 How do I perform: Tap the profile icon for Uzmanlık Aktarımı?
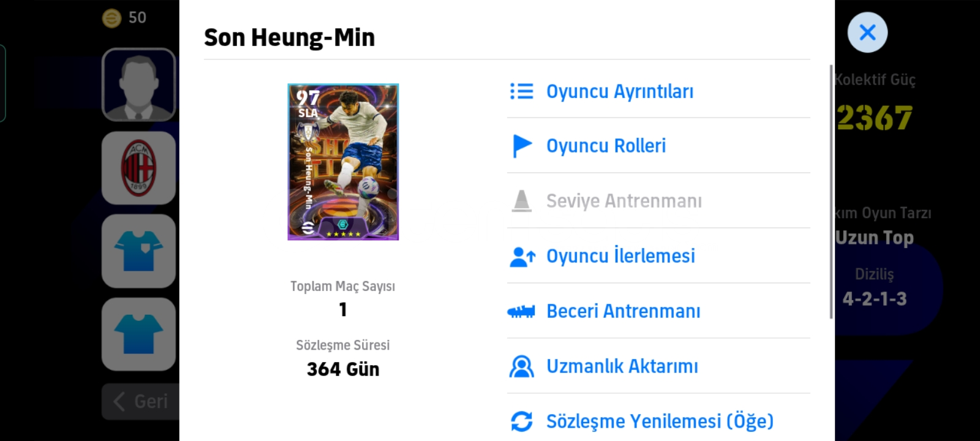[x=522, y=366]
